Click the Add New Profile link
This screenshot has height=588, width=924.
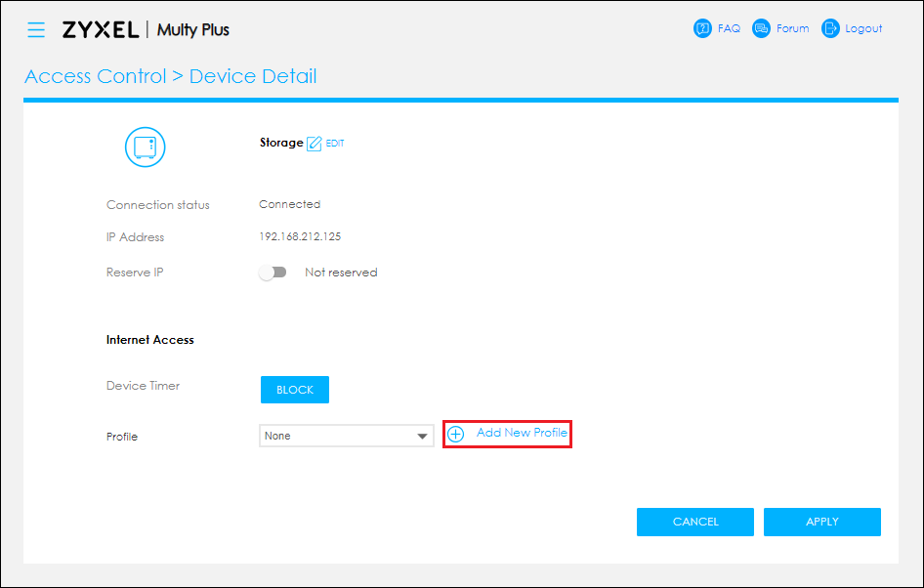click(x=522, y=433)
